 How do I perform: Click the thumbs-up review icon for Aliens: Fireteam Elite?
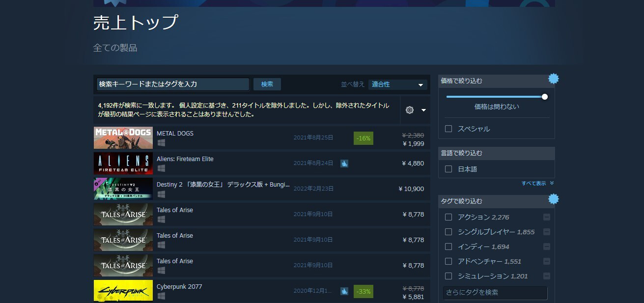tap(344, 164)
